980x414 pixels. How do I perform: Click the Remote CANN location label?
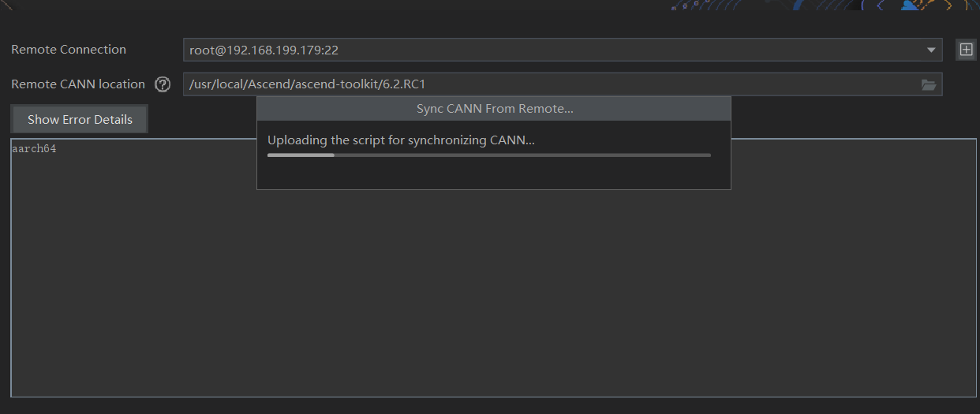coord(78,84)
